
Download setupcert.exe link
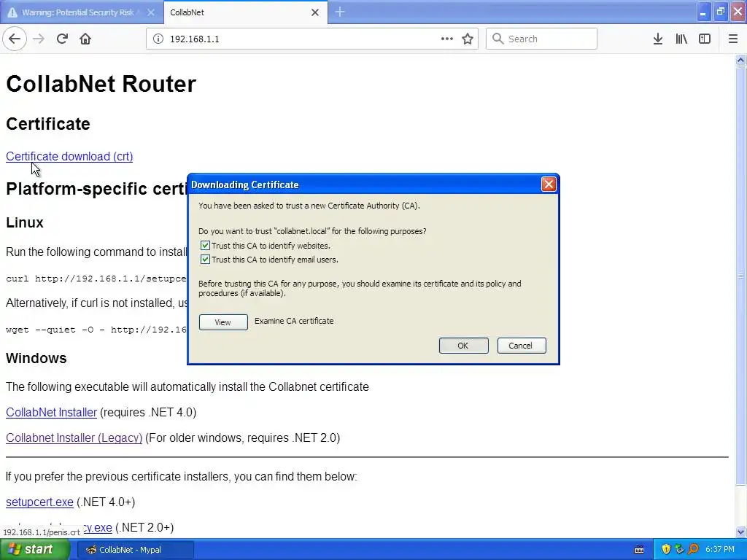(39, 502)
